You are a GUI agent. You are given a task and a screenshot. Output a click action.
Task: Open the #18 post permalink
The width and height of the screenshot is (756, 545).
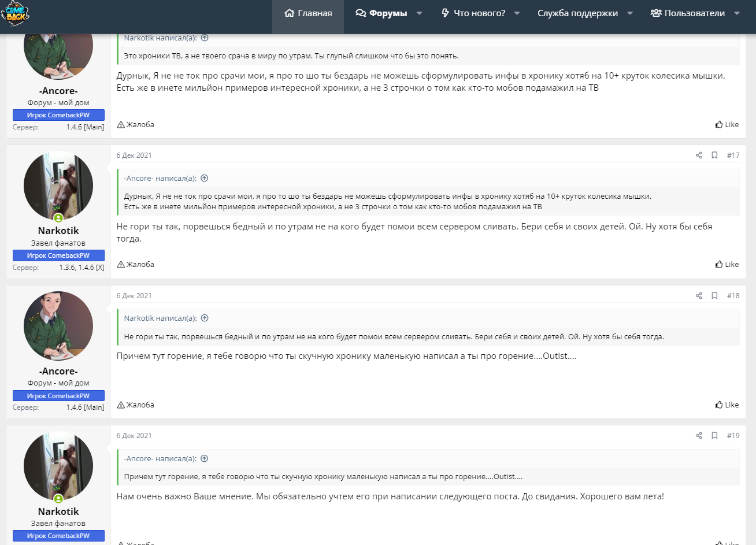[x=733, y=296]
